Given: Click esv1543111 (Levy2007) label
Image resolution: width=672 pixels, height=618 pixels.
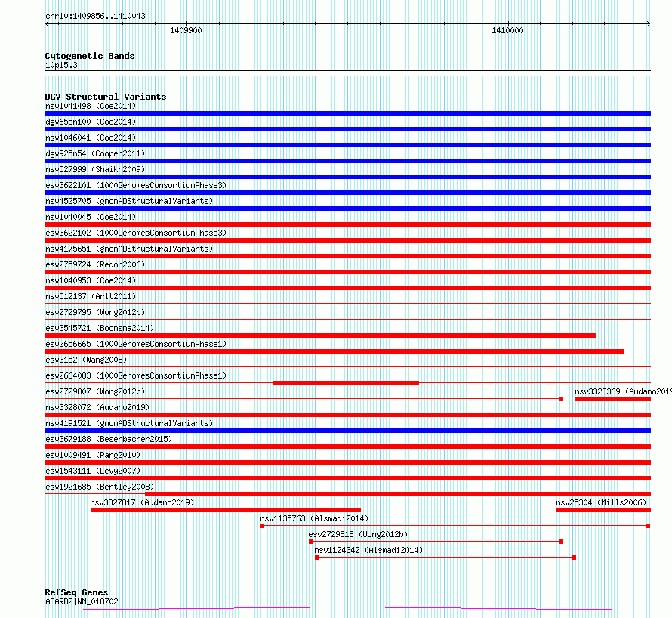Looking at the screenshot, I should [93, 471].
